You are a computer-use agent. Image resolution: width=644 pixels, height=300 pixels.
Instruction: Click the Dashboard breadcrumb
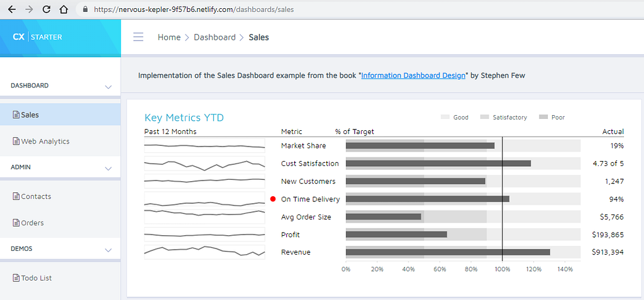pyautogui.click(x=215, y=37)
